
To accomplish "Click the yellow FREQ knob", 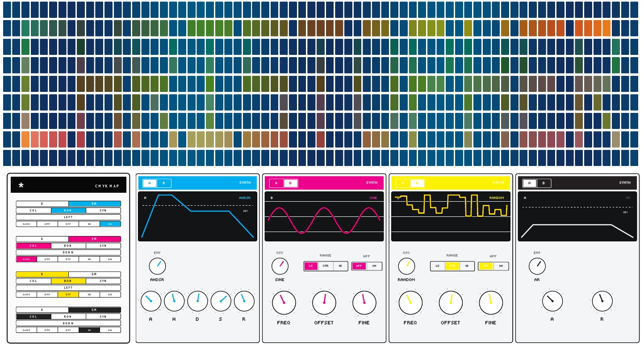I will pyautogui.click(x=410, y=303).
